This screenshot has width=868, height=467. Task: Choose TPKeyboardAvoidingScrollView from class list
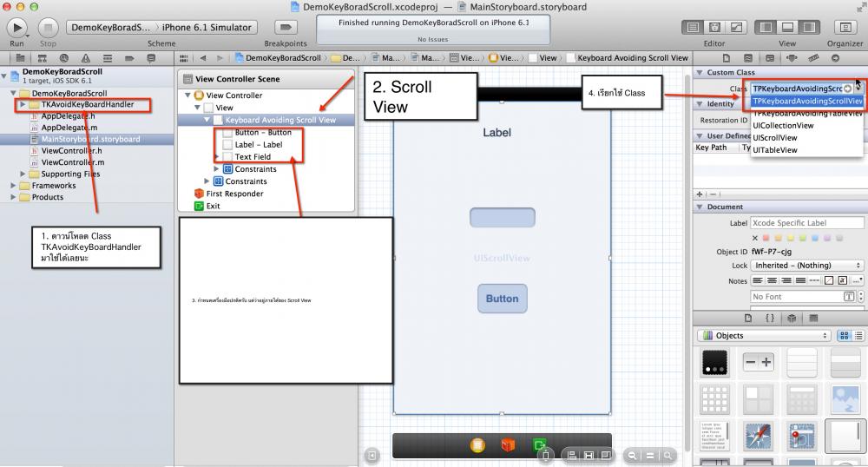(807, 102)
